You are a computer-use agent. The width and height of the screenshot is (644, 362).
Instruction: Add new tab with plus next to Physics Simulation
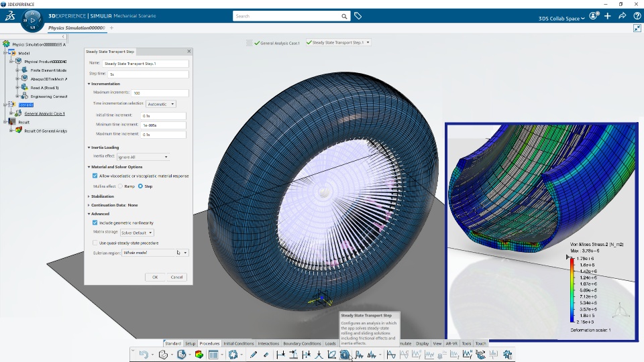click(x=111, y=28)
